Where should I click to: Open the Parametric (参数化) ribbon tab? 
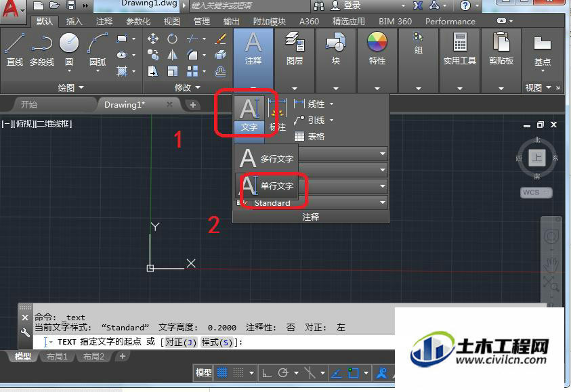[x=138, y=22]
